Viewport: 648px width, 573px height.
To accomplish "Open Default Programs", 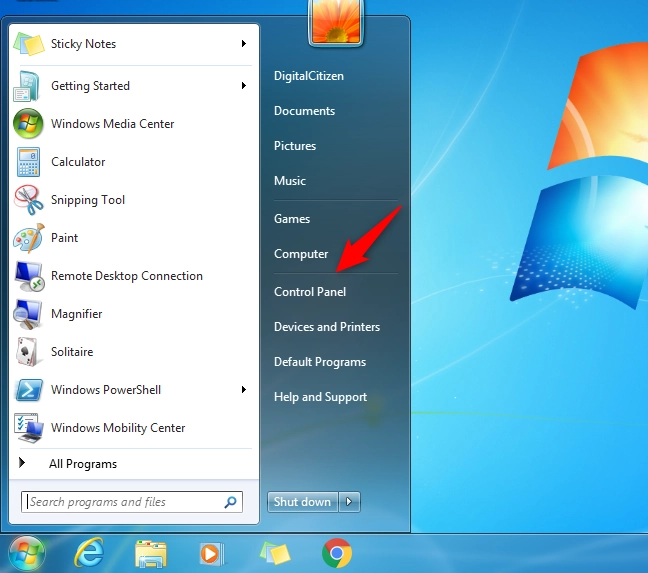I will [320, 362].
